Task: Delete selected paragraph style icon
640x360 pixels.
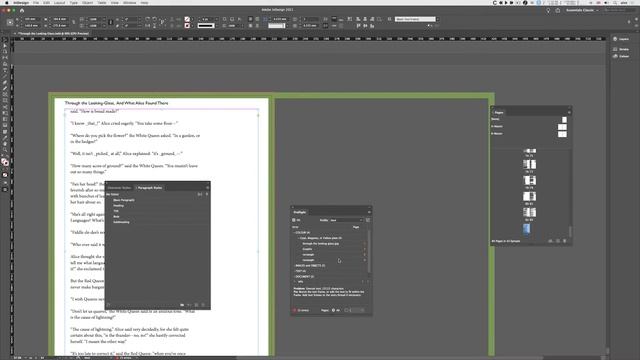Action: point(203,305)
